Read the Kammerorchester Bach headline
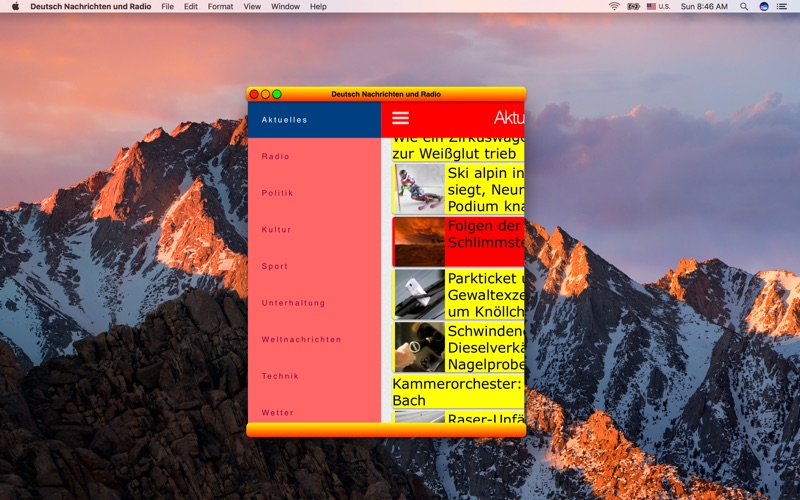The height and width of the screenshot is (500, 800). point(458,392)
